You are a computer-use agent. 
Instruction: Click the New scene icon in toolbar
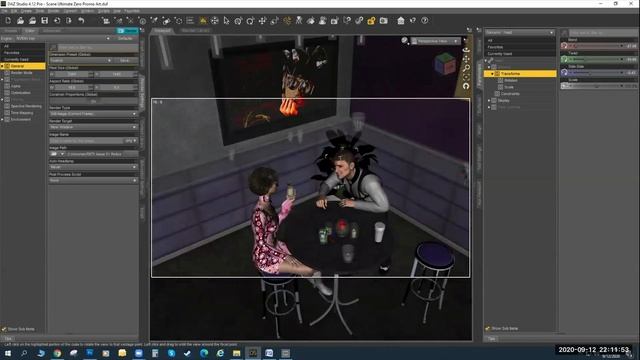[x=8, y=20]
